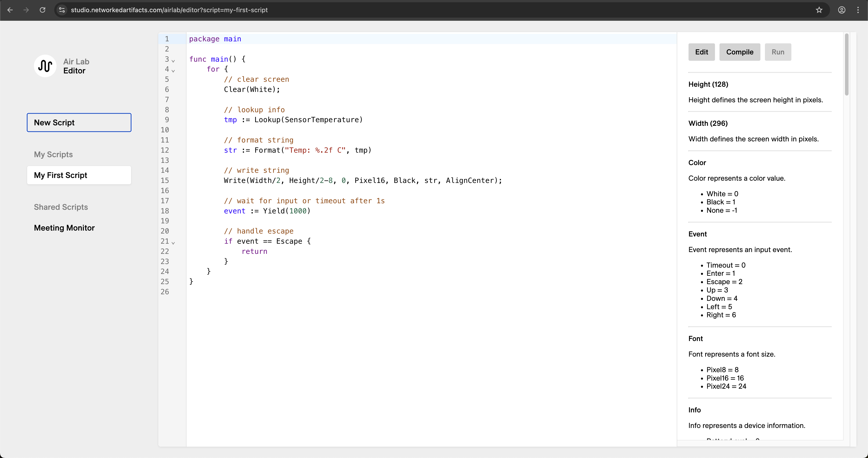Screen dimensions: 868x458
Task: Open the Meeting Monitor shared script
Action: click(x=64, y=228)
